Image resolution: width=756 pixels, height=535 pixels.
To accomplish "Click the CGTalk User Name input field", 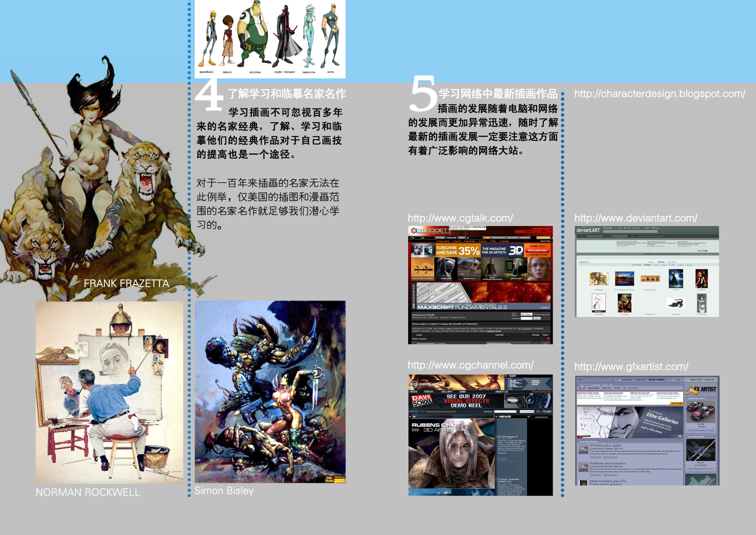I will (527, 314).
